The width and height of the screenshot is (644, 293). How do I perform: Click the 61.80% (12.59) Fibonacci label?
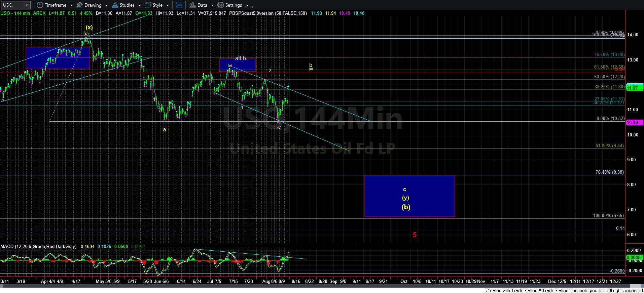609,67
